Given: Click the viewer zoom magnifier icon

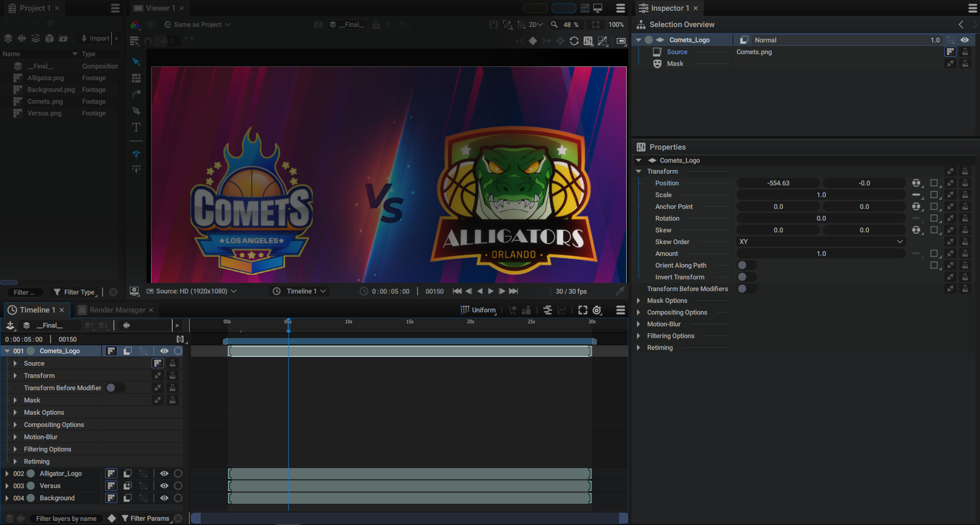Looking at the screenshot, I should click(x=554, y=25).
